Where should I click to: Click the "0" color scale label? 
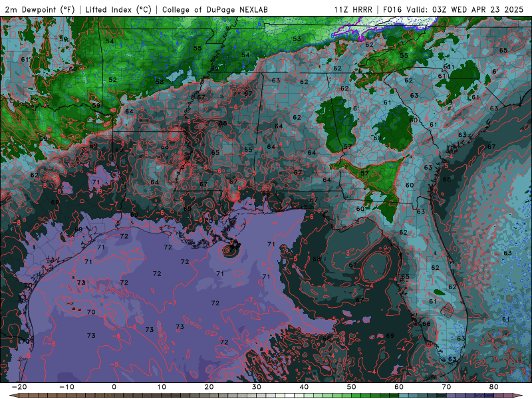(114, 387)
